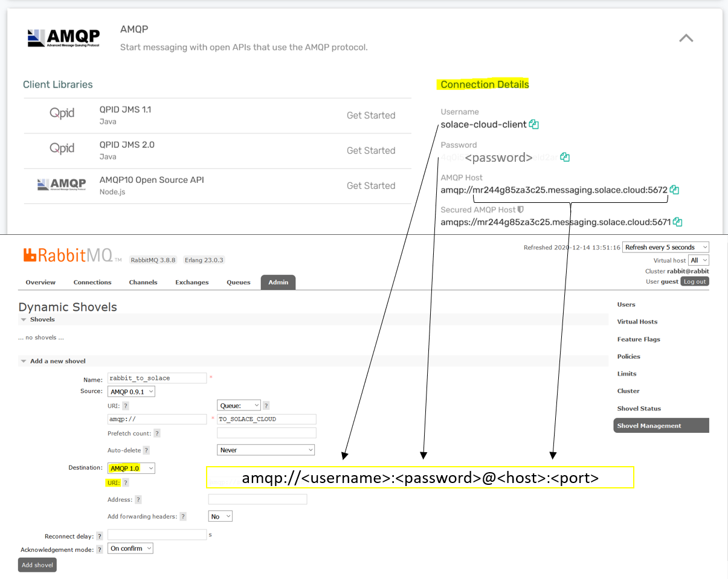Copy the solace-cloud-client username

[533, 124]
